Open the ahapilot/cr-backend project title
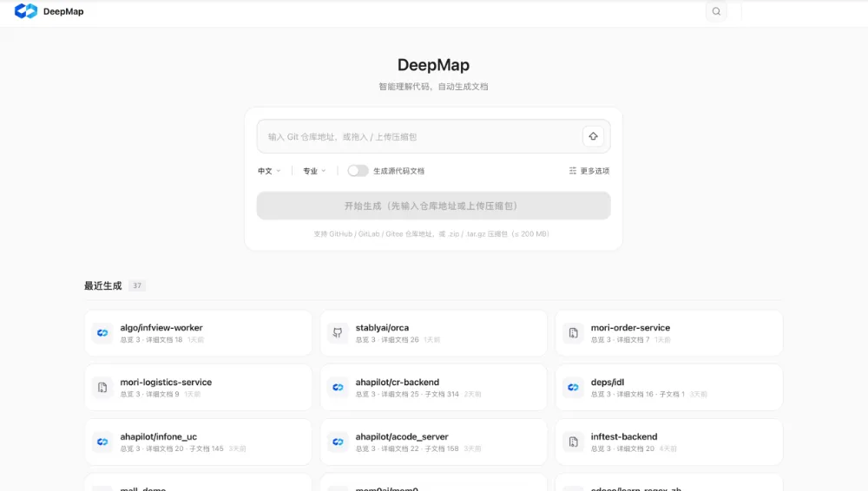Image resolution: width=868 pixels, height=491 pixels. [x=397, y=382]
